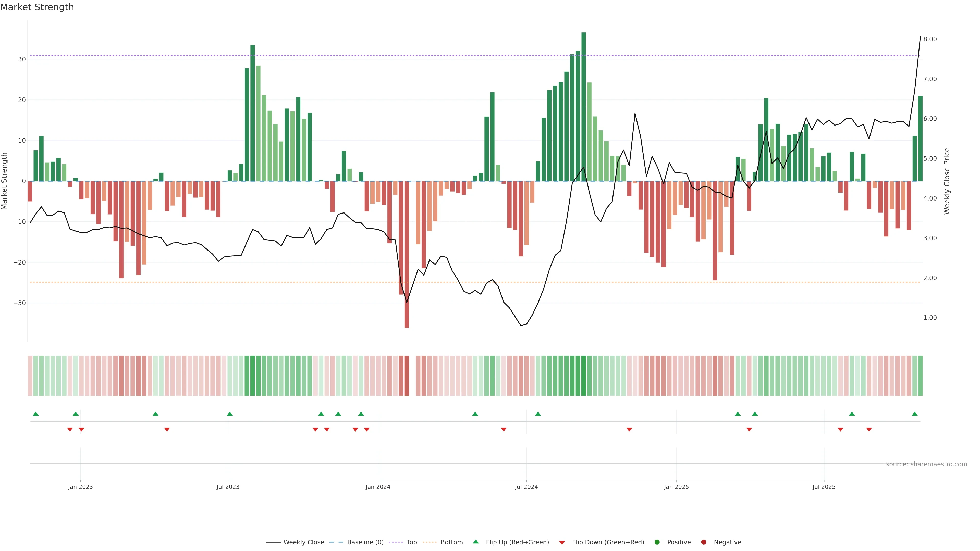This screenshot has height=551, width=980.
Task: Click the Jul 2025 x-axis label
Action: pyautogui.click(x=824, y=487)
